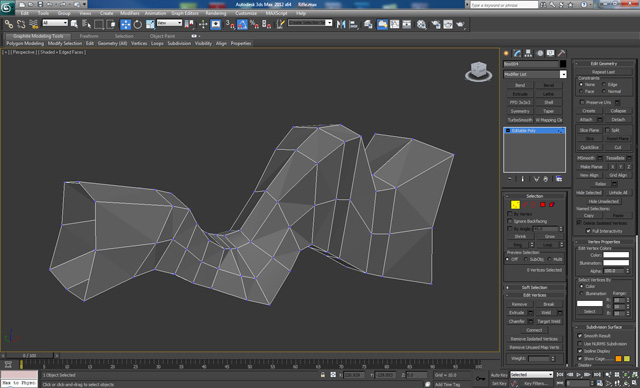Collapse the Subdivision Surface rollout
The width and height of the screenshot is (640, 388).
pos(604,327)
